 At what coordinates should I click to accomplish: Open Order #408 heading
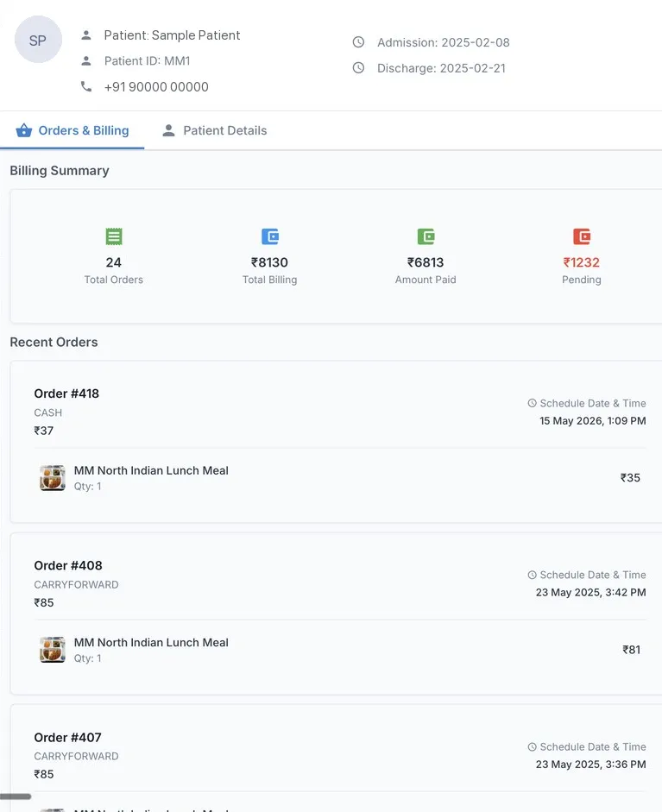point(68,565)
